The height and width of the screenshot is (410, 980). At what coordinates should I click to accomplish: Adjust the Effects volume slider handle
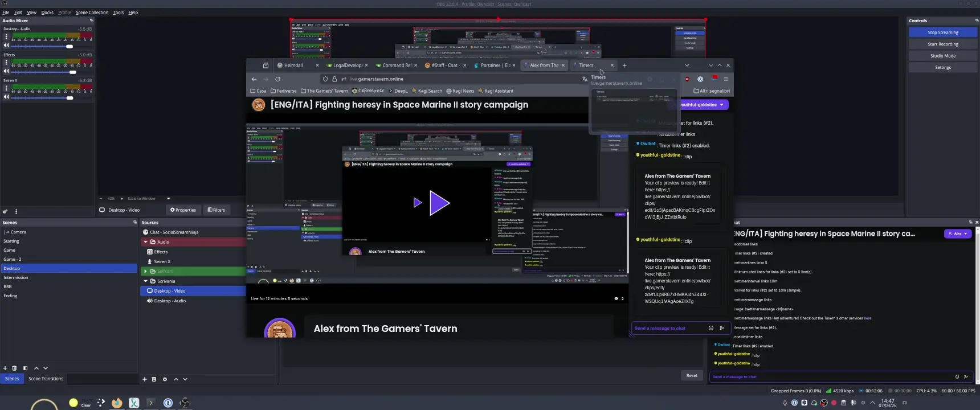coord(72,72)
